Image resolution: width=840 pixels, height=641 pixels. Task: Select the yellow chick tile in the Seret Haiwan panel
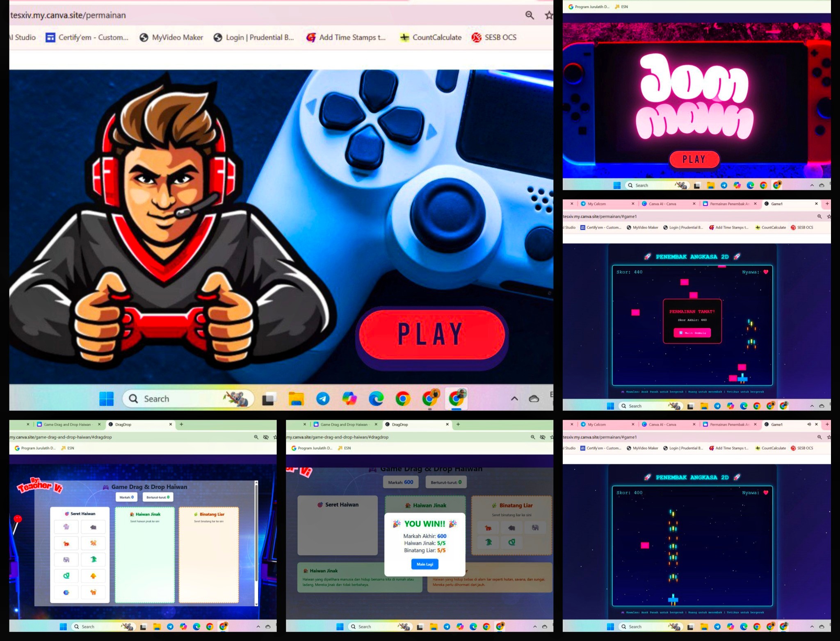click(x=94, y=576)
